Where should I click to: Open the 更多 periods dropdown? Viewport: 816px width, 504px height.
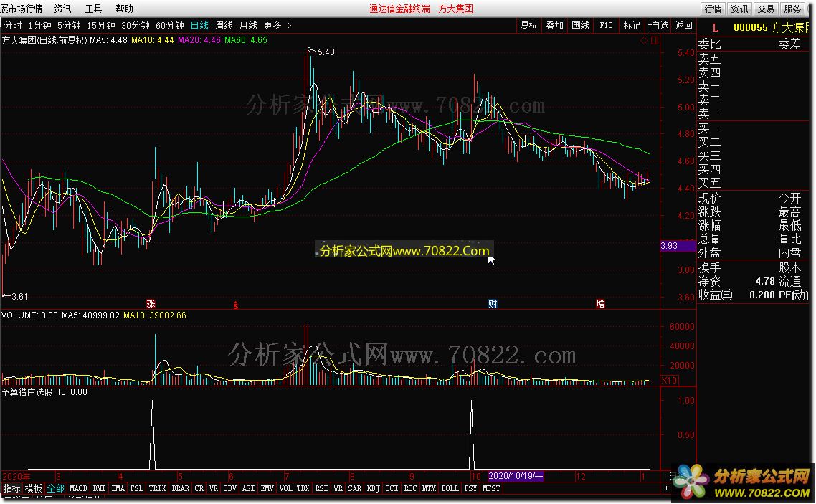tap(272, 25)
